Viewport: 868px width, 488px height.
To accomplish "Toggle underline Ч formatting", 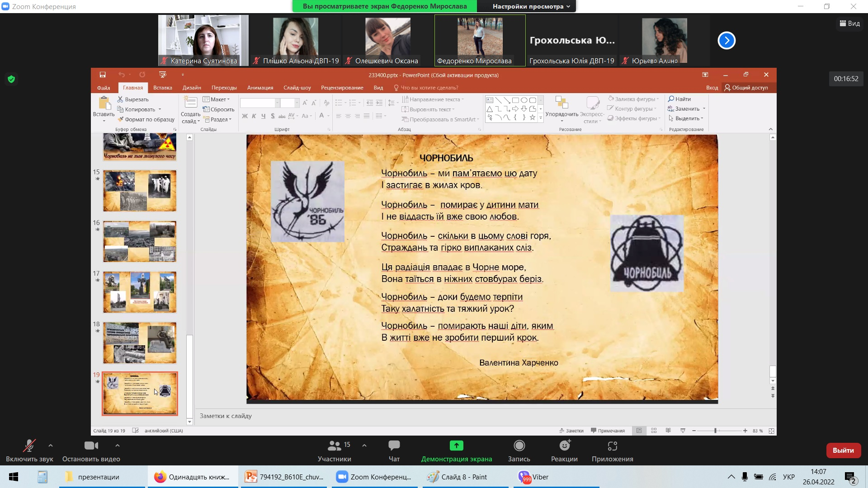I will [263, 116].
